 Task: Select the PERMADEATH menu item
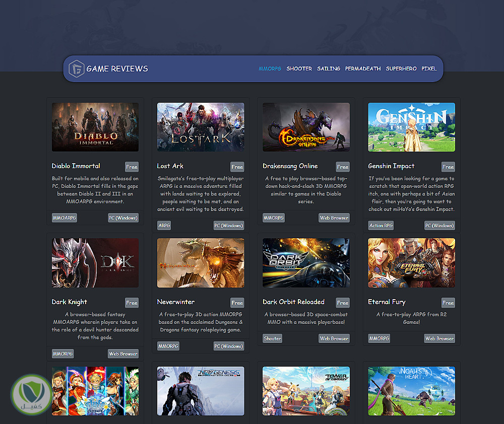[x=363, y=69]
